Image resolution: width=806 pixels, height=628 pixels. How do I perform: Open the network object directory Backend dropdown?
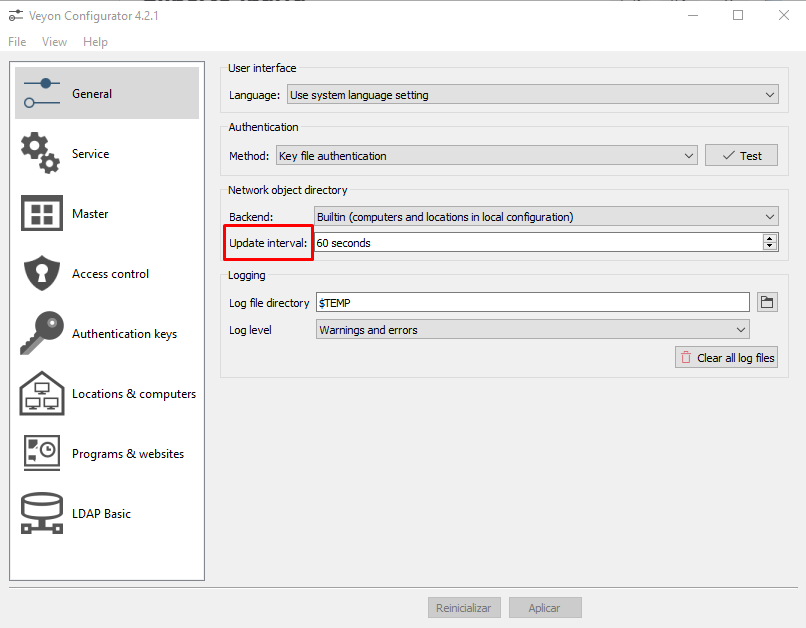546,216
